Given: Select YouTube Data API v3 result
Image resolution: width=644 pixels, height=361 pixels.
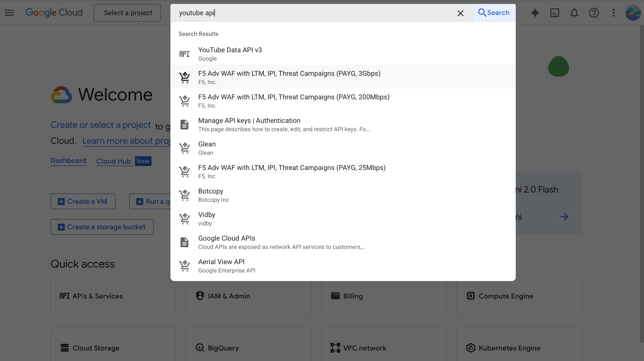Looking at the screenshot, I should pyautogui.click(x=343, y=54).
